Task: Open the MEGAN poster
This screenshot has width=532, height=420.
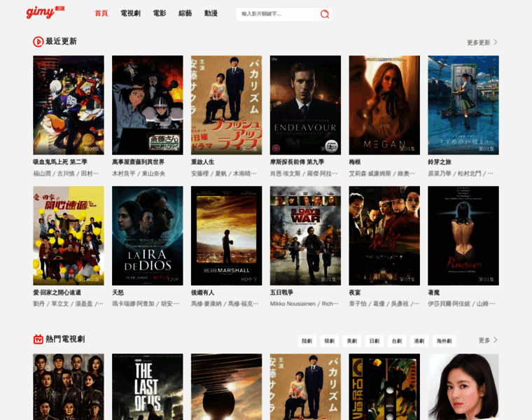Action: pos(384,105)
